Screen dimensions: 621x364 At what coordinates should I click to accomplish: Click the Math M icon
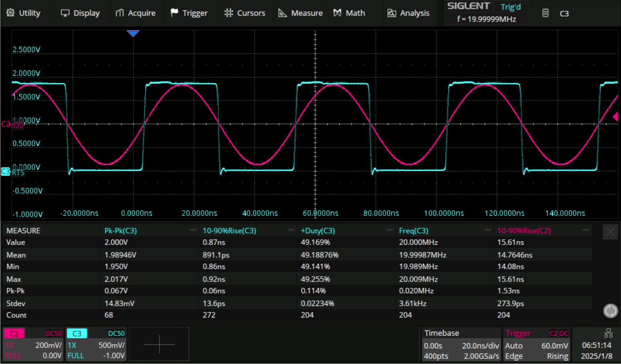click(x=337, y=13)
